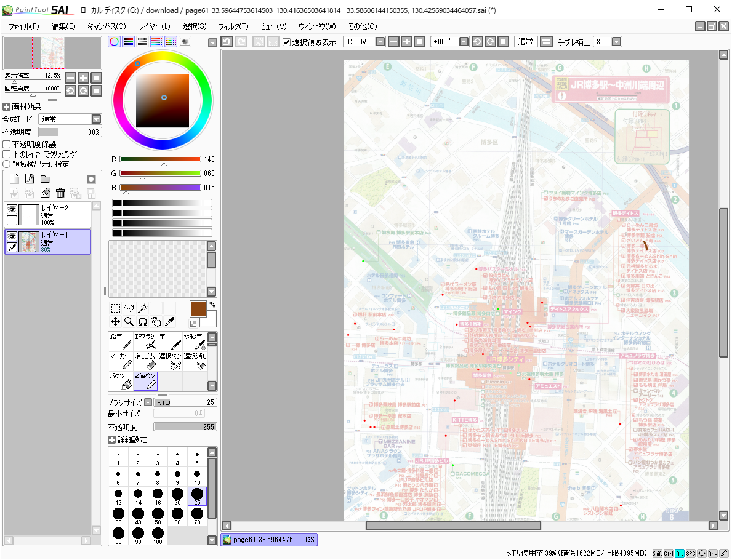Image resolution: width=732 pixels, height=560 pixels.
Task: Select the バケツ (bucket) fill tool
Action: coord(121,381)
